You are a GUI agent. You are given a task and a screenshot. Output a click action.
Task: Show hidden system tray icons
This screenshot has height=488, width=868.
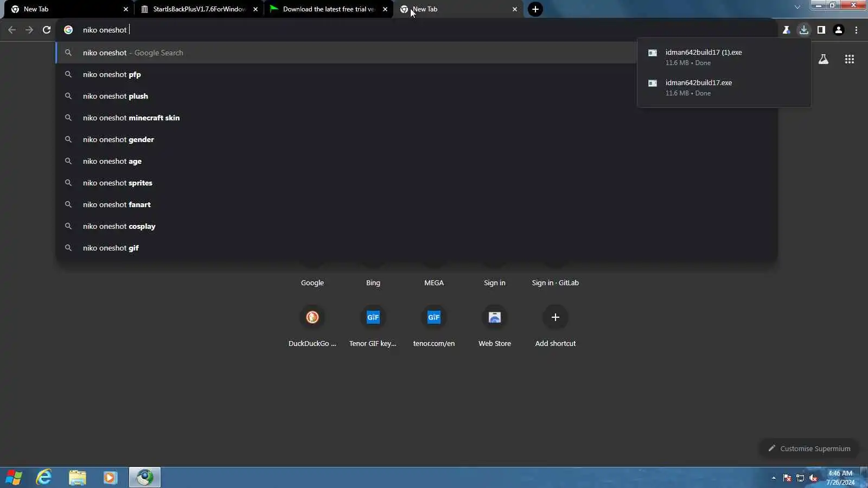point(774,478)
